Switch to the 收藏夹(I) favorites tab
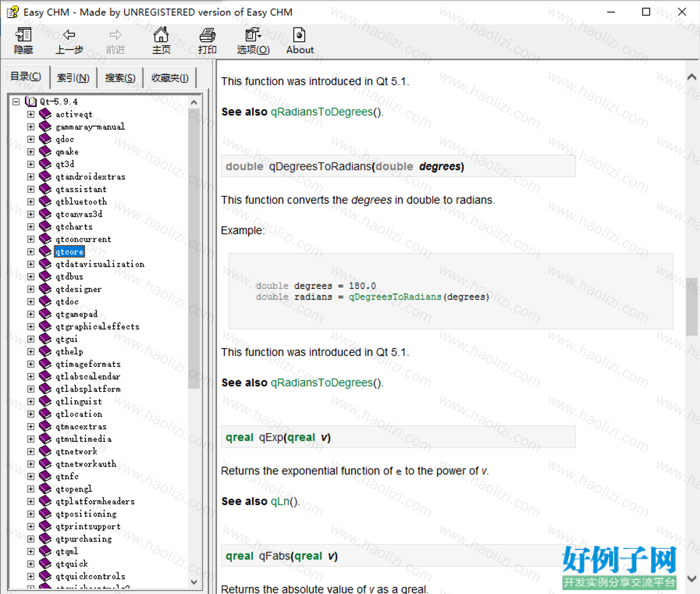 (170, 78)
